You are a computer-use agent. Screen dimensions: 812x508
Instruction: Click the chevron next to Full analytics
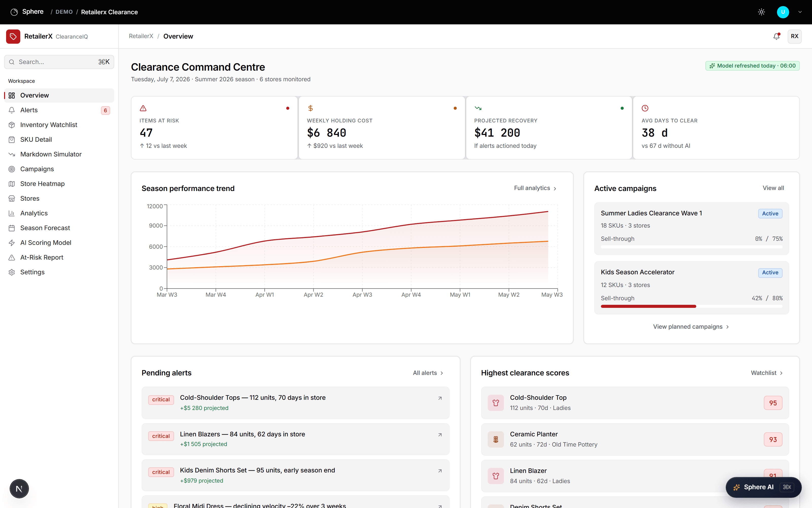point(555,188)
